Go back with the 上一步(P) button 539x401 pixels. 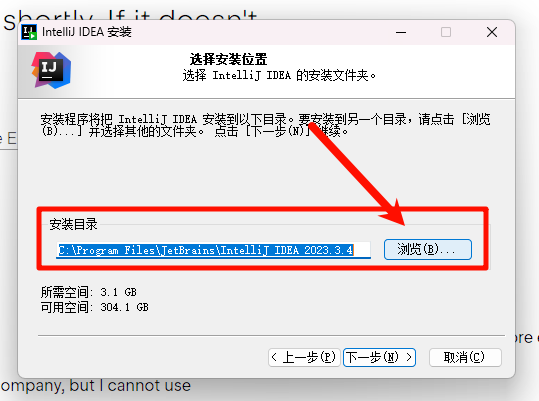(304, 357)
